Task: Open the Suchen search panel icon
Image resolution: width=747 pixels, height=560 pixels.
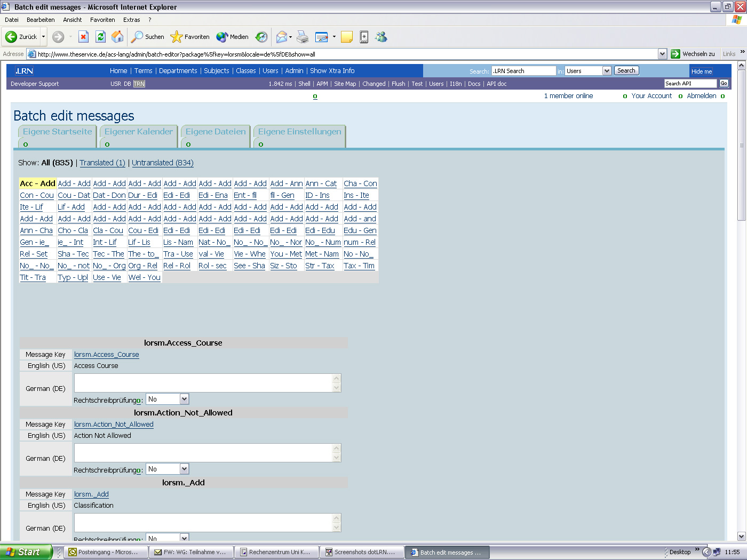Action: [x=138, y=37]
